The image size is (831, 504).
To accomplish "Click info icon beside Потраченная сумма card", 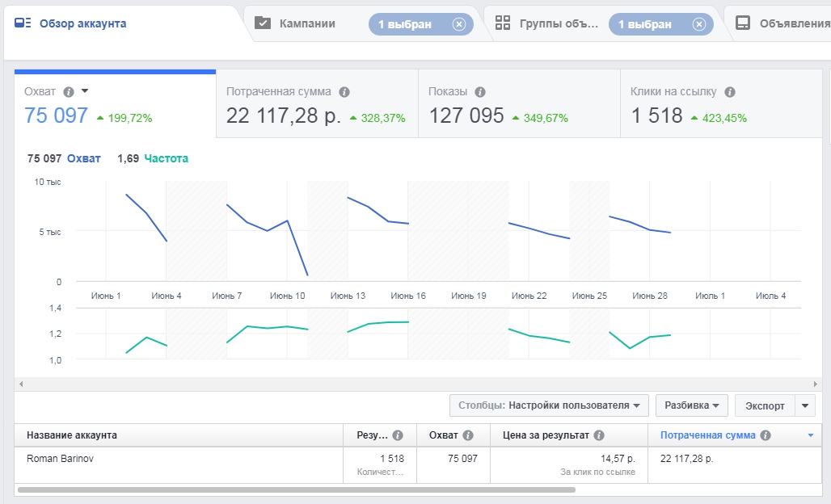I will [344, 92].
